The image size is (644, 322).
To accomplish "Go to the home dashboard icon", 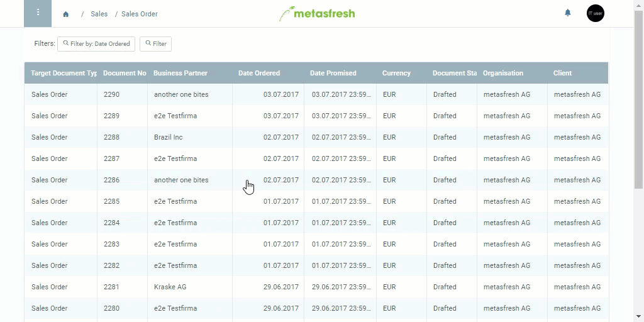I will 65,14.
